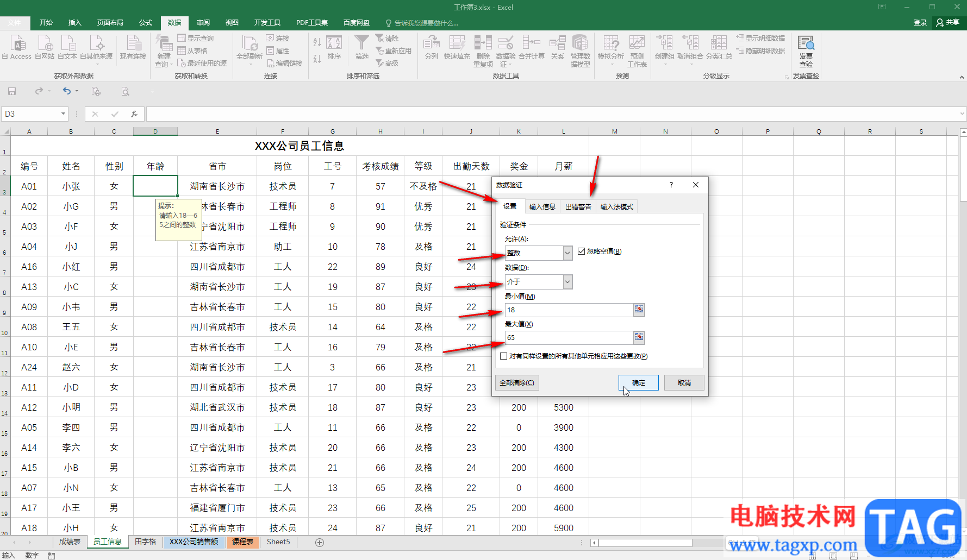
Task: Sort descending with the Z-A icon
Action: click(x=317, y=59)
